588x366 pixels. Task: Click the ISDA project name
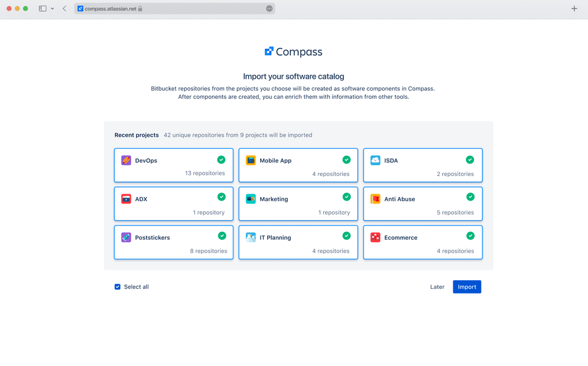391,161
